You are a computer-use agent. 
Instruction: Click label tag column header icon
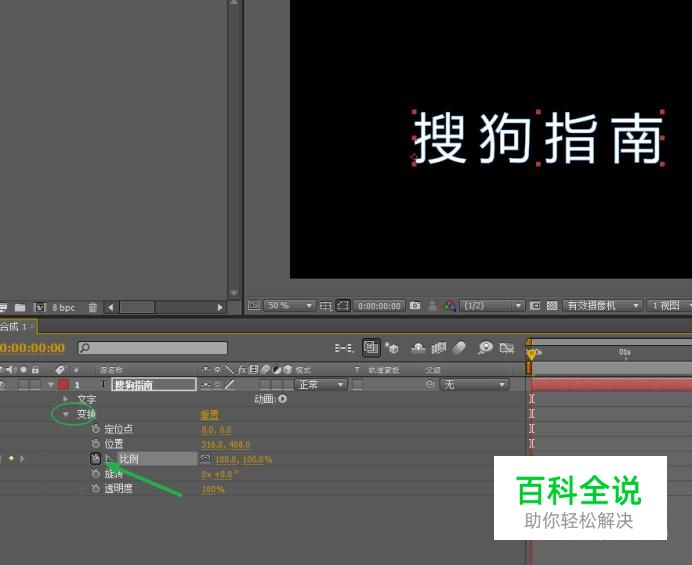[60, 370]
